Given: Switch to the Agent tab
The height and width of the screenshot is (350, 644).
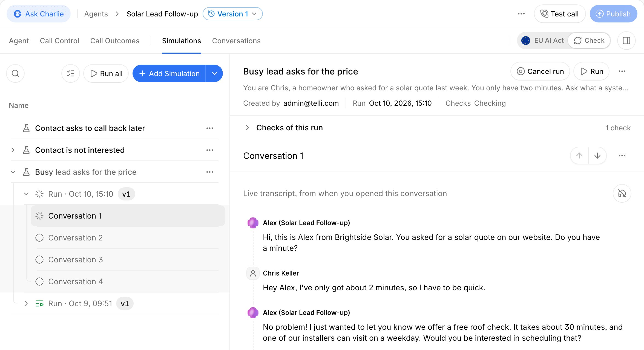Looking at the screenshot, I should [x=19, y=41].
